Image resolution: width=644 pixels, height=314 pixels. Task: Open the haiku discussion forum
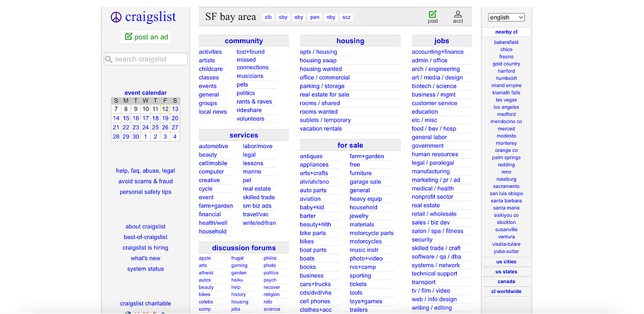point(237,280)
